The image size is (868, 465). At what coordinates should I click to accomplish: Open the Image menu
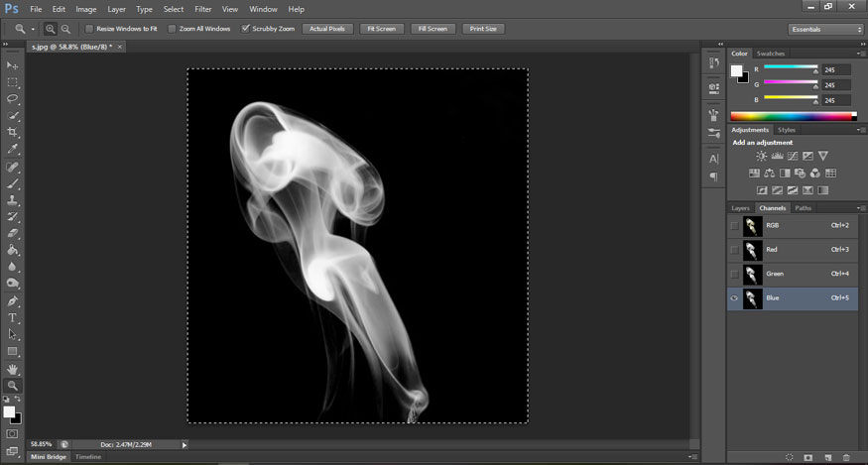[85, 9]
